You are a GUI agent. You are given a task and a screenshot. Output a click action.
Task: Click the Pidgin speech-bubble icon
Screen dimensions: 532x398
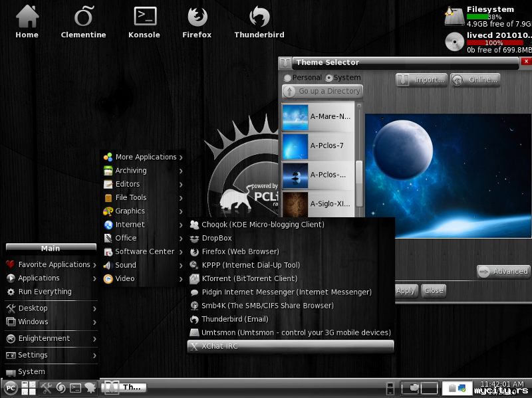click(x=194, y=292)
